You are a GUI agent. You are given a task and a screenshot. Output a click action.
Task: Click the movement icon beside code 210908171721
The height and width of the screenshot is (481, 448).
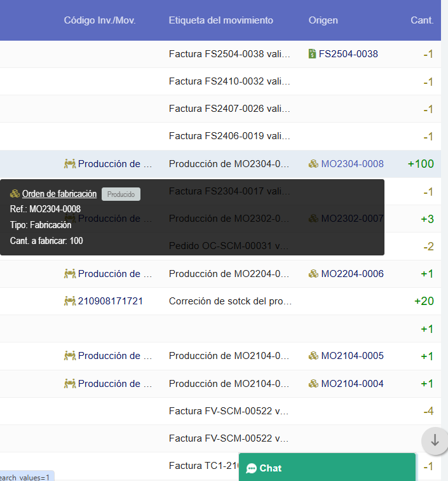click(x=70, y=301)
